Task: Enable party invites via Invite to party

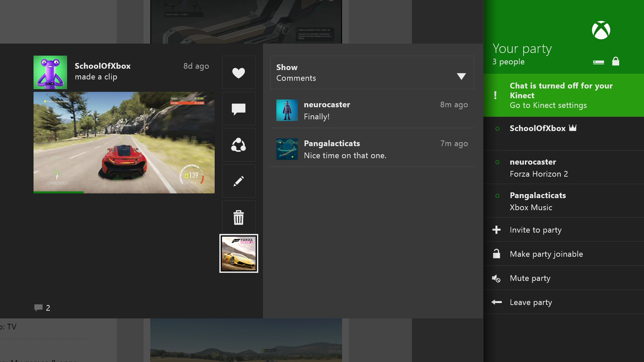Action: [536, 230]
